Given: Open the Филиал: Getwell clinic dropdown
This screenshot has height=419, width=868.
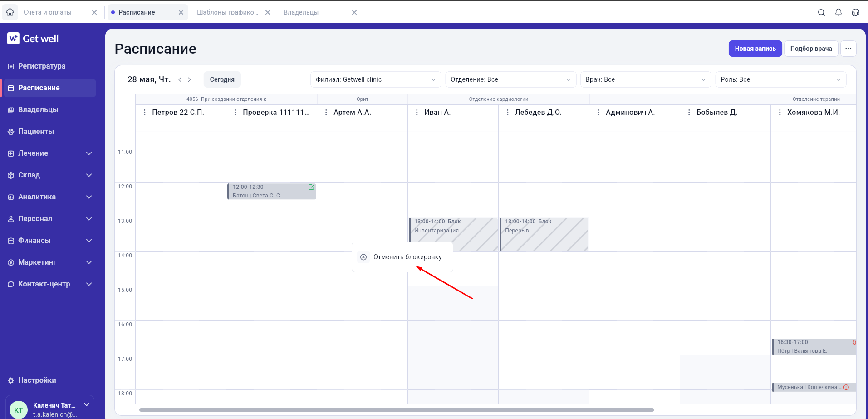Looking at the screenshot, I should tap(376, 79).
